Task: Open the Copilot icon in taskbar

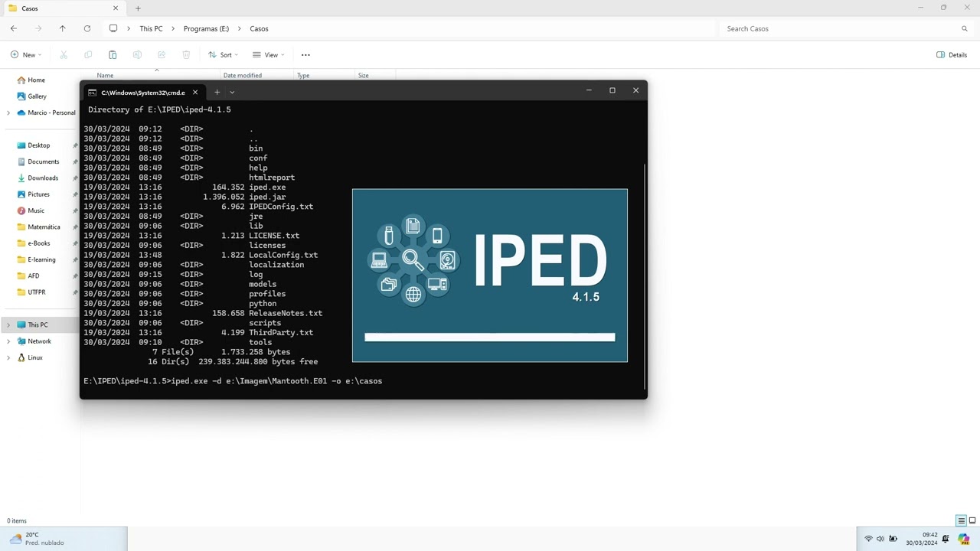Action: click(x=963, y=539)
